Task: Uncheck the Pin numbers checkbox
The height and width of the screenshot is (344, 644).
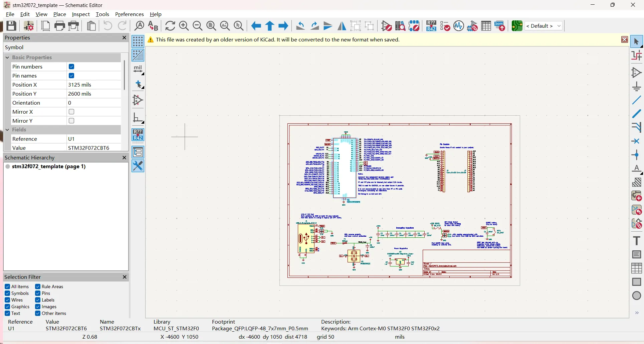Action: pyautogui.click(x=71, y=67)
